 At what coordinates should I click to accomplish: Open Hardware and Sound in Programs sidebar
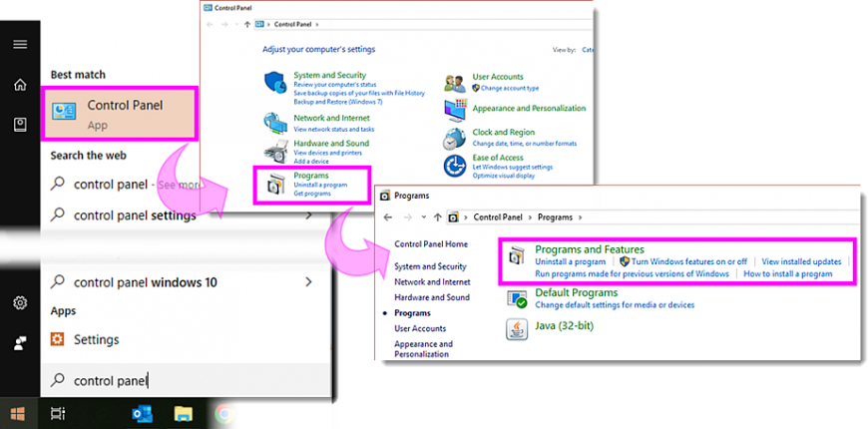432,297
